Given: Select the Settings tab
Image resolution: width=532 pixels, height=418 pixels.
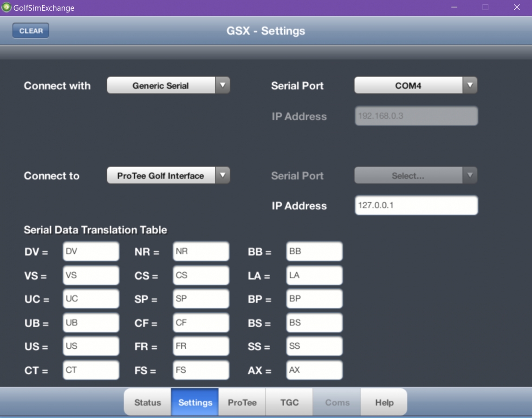Looking at the screenshot, I should click(x=195, y=402).
